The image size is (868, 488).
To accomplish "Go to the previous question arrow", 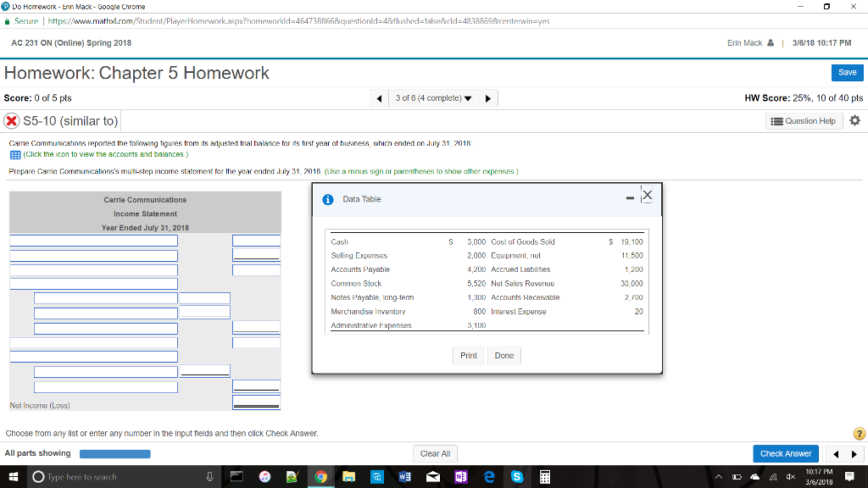I will tap(380, 98).
